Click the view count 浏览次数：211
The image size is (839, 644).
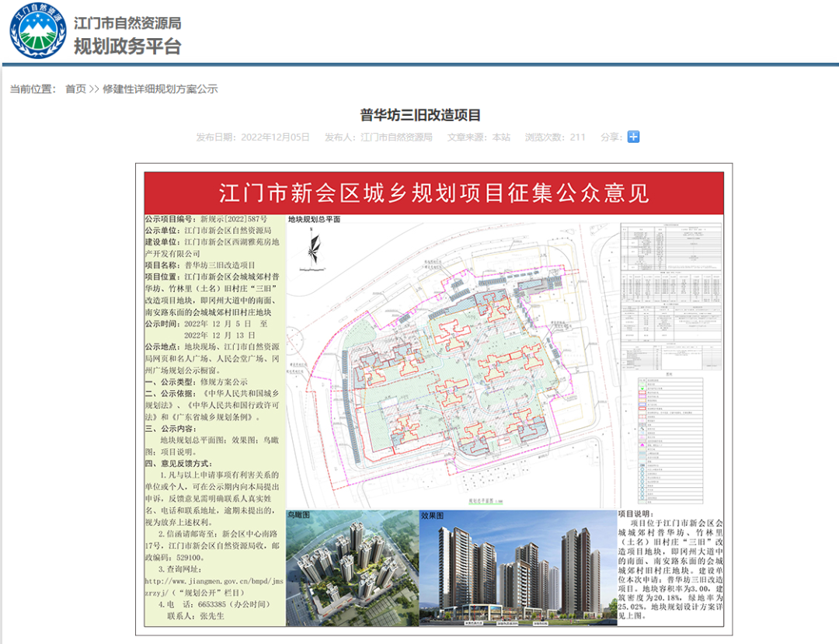tap(555, 137)
